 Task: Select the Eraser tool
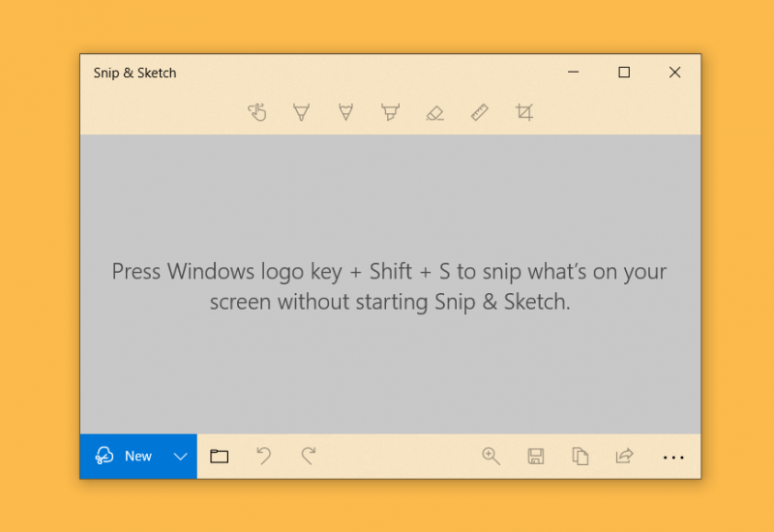click(434, 113)
